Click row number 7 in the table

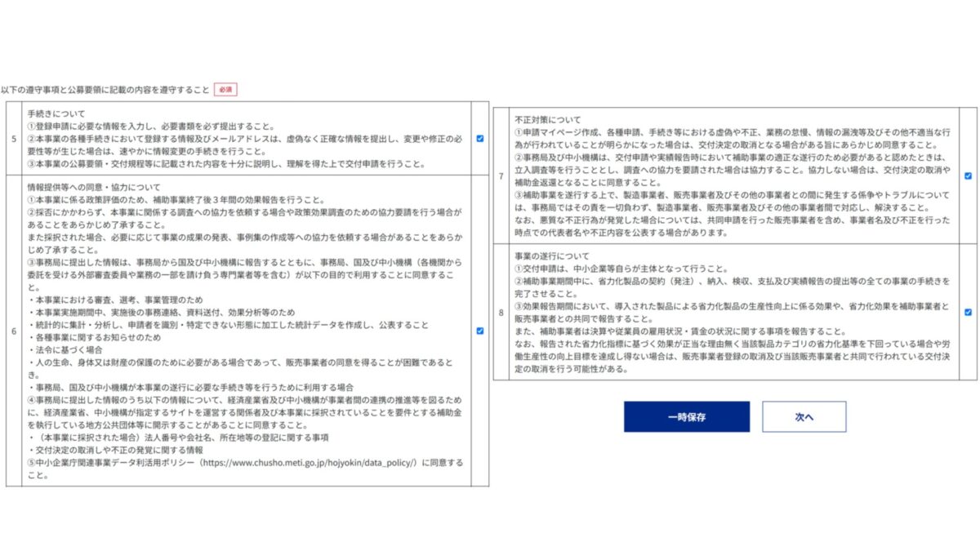pyautogui.click(x=501, y=176)
